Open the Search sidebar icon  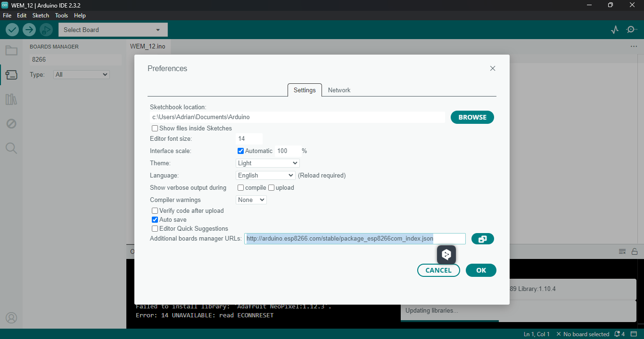[x=11, y=148]
